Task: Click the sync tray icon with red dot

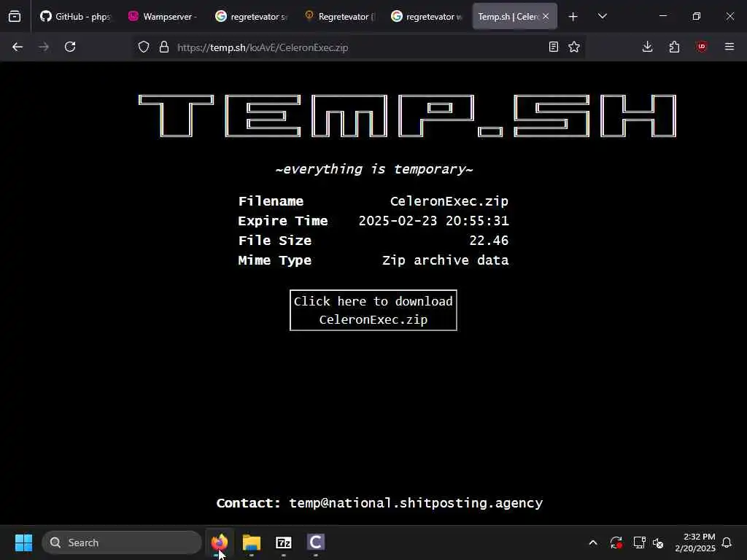Action: [x=616, y=542]
